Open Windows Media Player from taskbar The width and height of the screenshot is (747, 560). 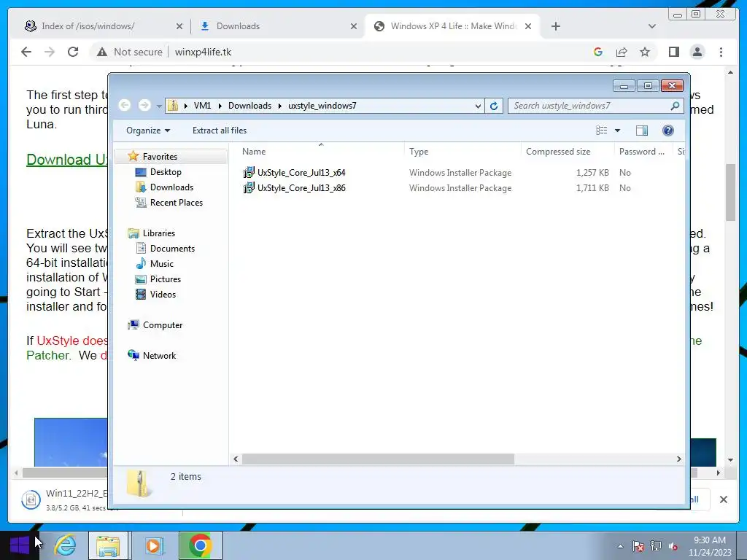coord(153,545)
